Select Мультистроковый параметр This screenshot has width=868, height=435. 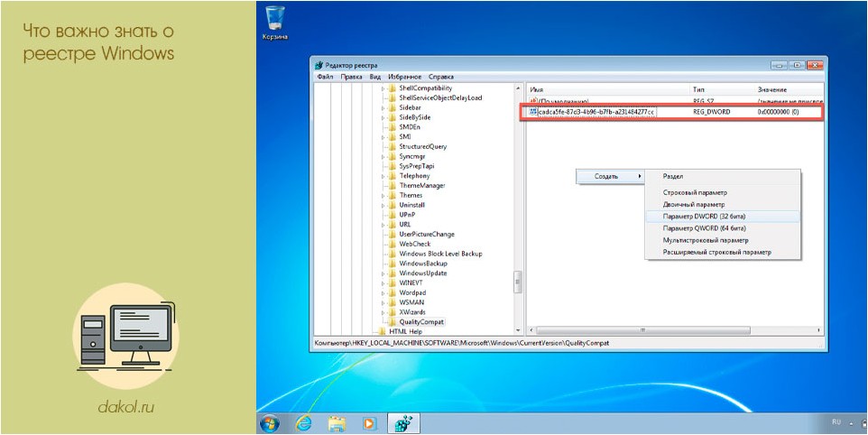point(723,240)
